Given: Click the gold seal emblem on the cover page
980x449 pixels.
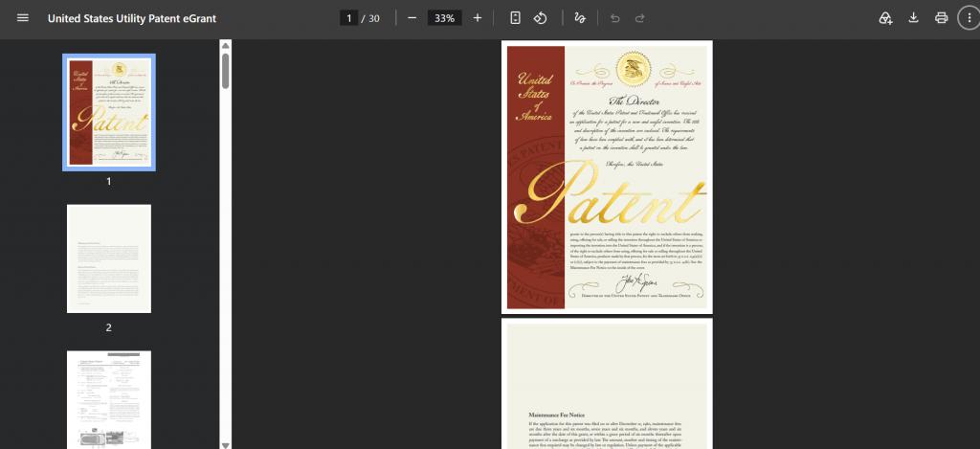Looking at the screenshot, I should [635, 70].
